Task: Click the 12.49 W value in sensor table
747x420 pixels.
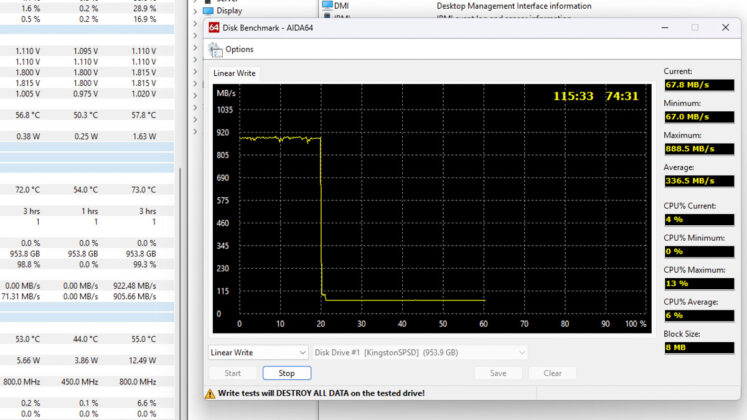Action: click(x=142, y=360)
